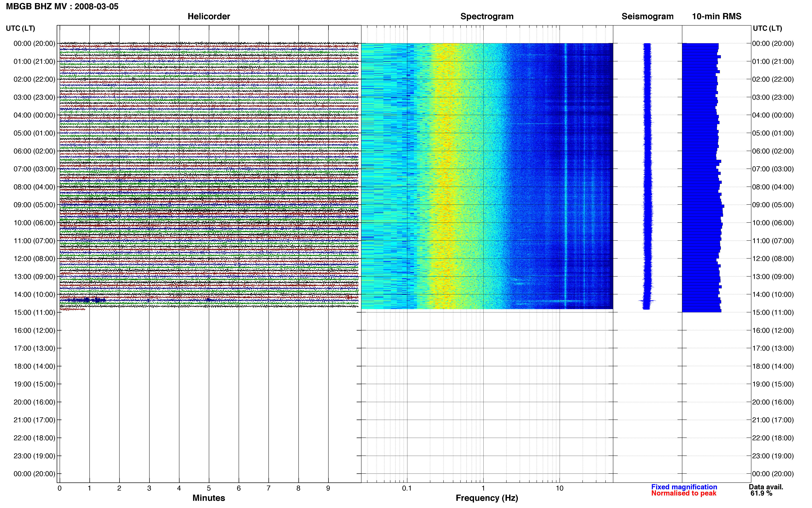Image resolution: width=812 pixels, height=508 pixels.
Task: Click left time label '03:00 (23:00)'
Action: pyautogui.click(x=34, y=97)
